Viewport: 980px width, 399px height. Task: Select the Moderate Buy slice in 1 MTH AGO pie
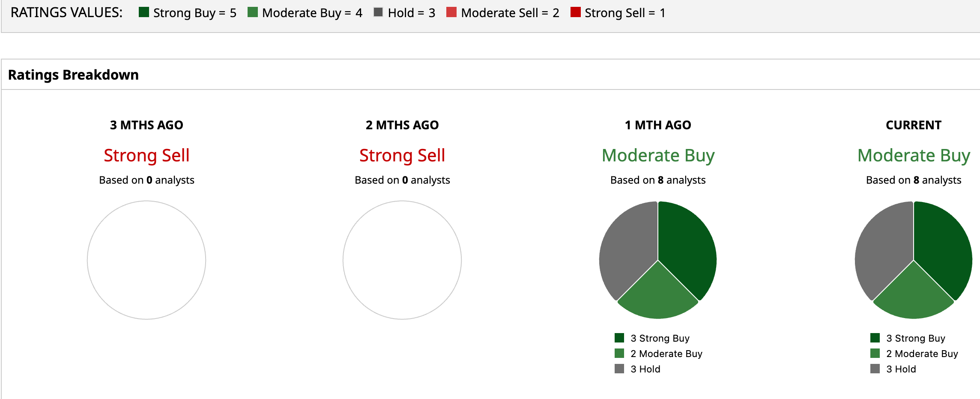click(658, 295)
